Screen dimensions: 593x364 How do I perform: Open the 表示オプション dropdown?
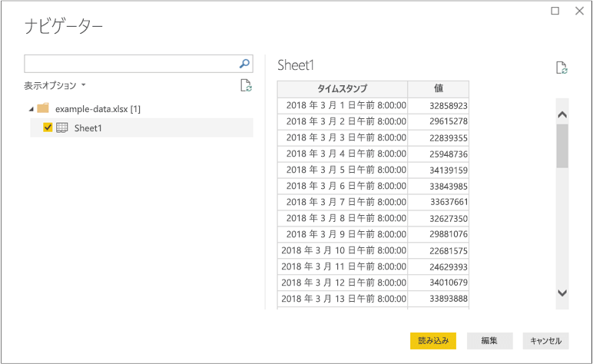tap(55, 85)
